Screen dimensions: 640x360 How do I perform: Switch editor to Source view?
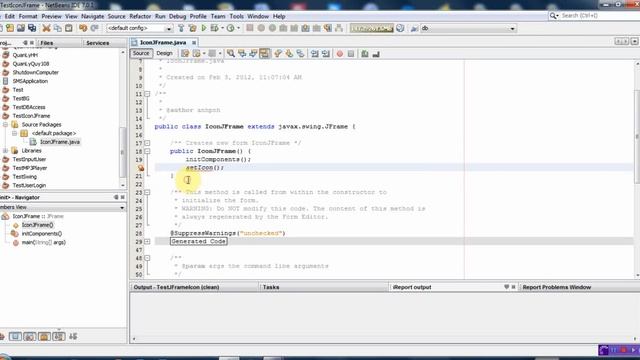point(141,53)
